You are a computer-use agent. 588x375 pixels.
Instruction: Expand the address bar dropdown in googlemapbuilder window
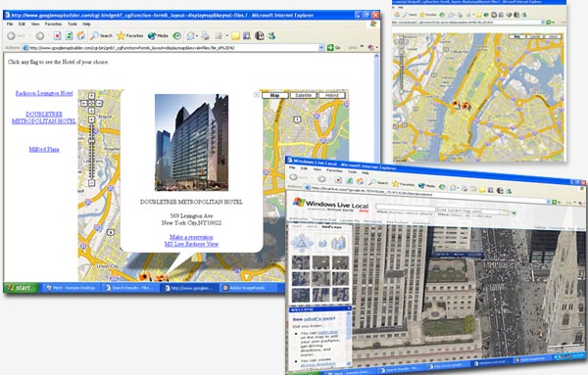321,48
